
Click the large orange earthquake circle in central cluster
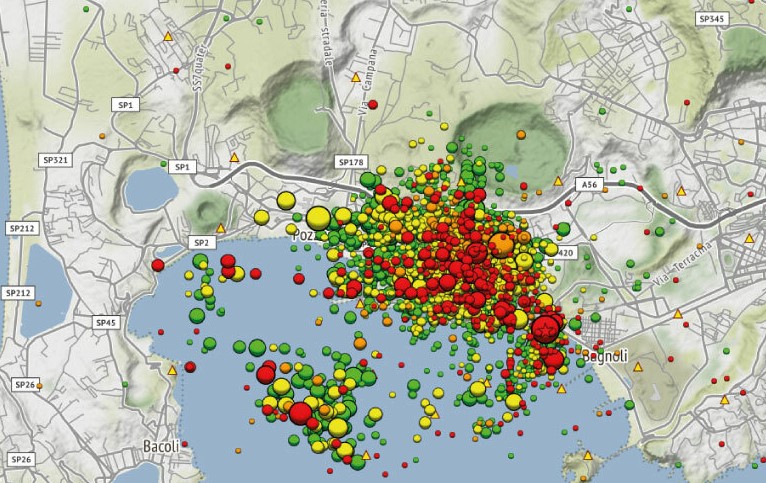(501, 244)
